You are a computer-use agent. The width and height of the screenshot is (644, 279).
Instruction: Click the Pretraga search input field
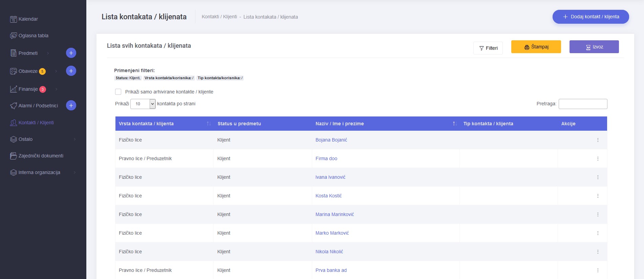pos(583,104)
